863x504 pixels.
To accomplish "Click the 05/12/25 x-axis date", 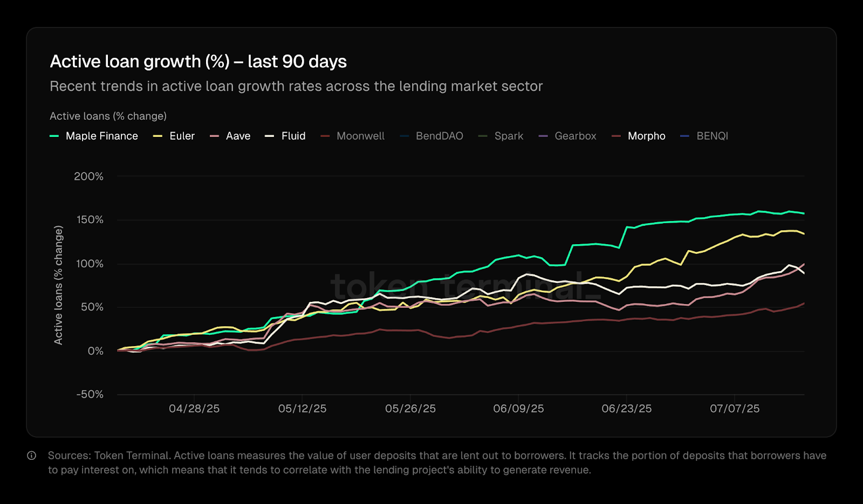I will point(302,409).
